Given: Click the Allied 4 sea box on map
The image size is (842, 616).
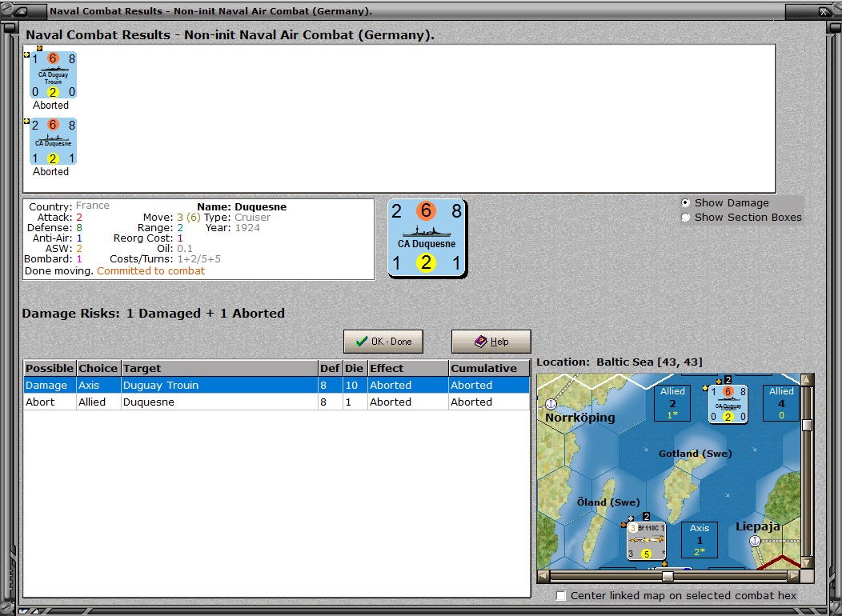Looking at the screenshot, I should [x=781, y=403].
